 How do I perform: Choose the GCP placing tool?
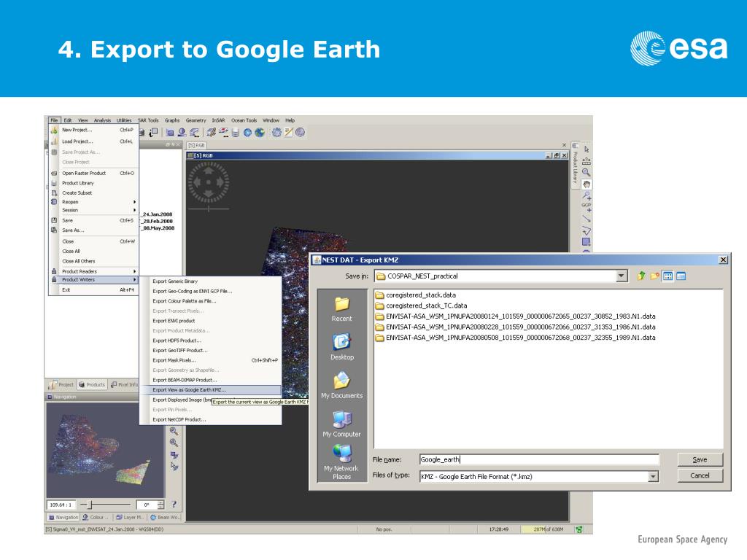point(587,207)
